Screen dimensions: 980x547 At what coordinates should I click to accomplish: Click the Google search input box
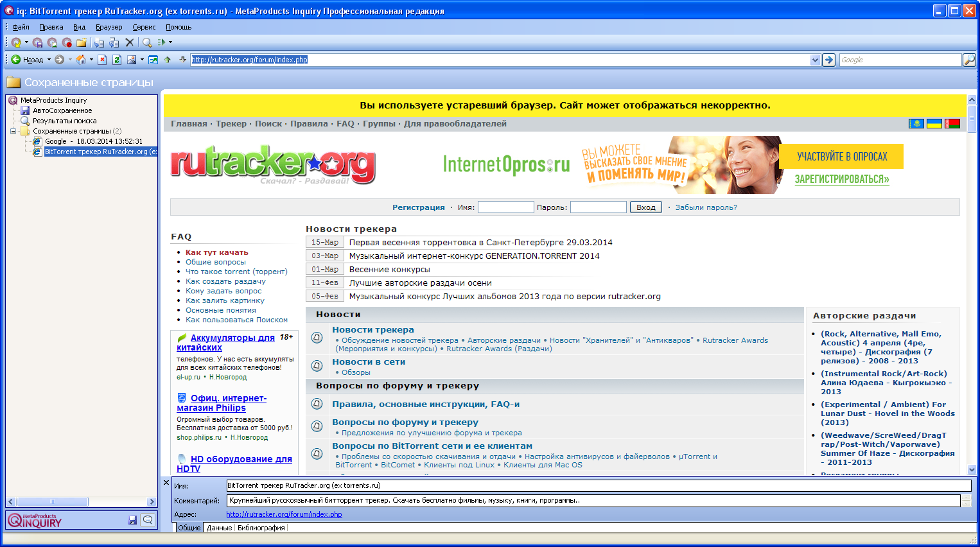[900, 60]
